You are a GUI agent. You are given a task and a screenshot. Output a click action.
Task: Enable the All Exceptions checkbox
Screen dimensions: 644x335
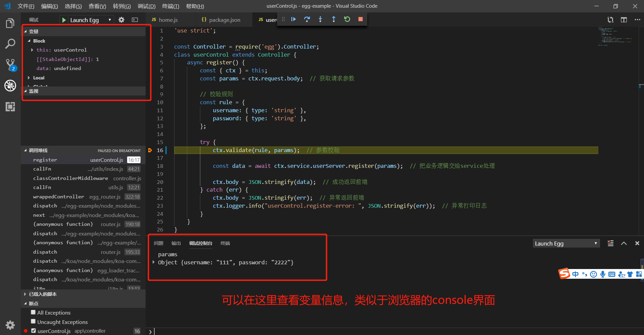33,312
